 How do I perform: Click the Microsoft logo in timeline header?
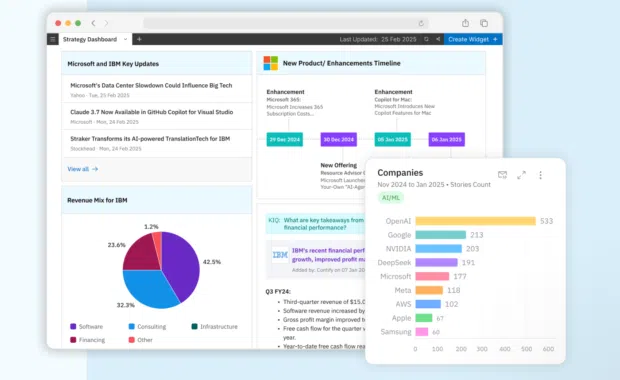(271, 63)
